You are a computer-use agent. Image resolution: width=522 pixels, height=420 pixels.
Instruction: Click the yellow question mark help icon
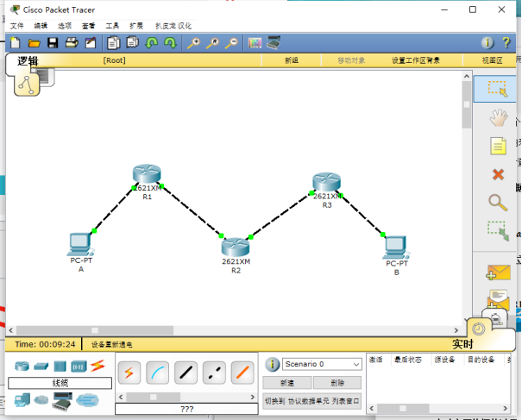click(506, 42)
